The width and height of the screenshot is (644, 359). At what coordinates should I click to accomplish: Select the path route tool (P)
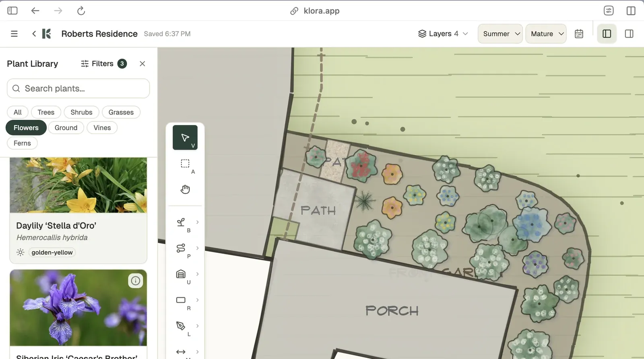click(x=181, y=248)
